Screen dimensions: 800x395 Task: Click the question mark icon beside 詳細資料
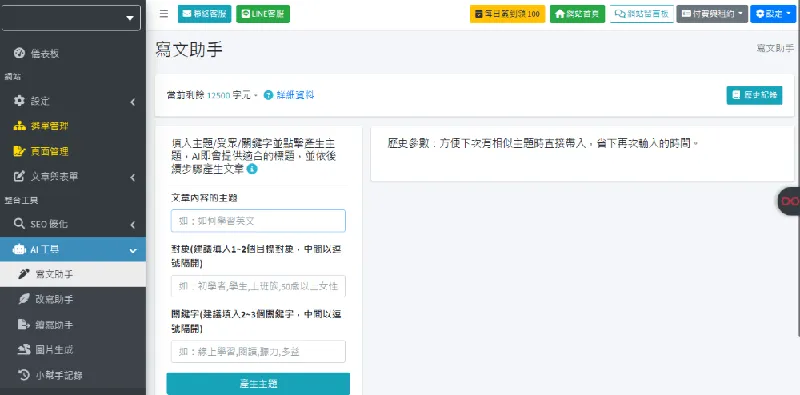268,95
